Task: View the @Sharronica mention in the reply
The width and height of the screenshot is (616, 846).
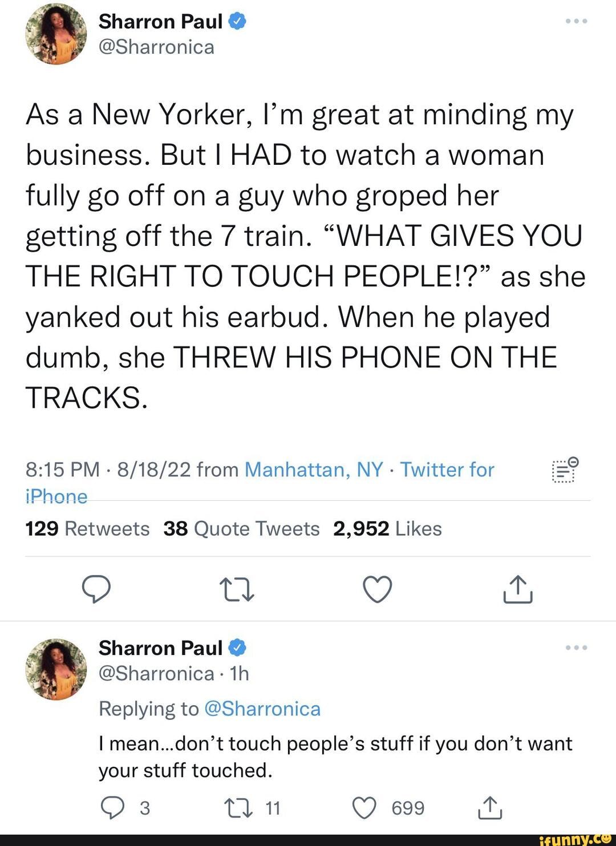Action: tap(261, 709)
